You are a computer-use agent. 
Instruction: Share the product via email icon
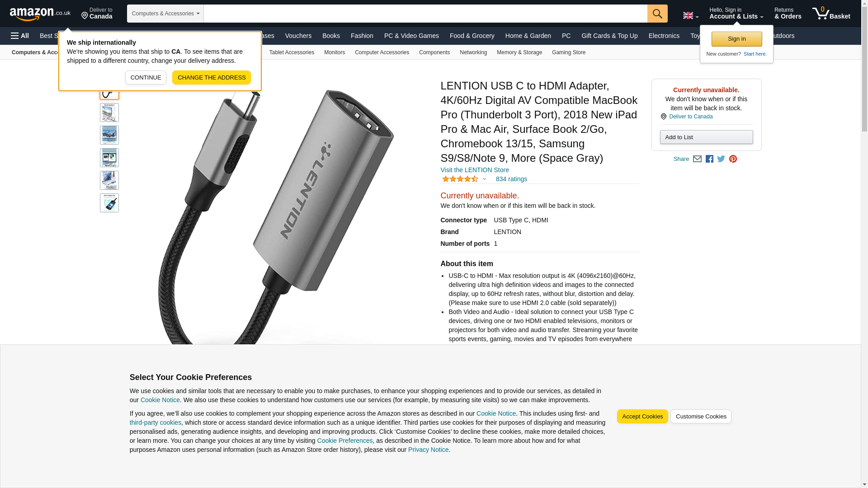(x=697, y=159)
